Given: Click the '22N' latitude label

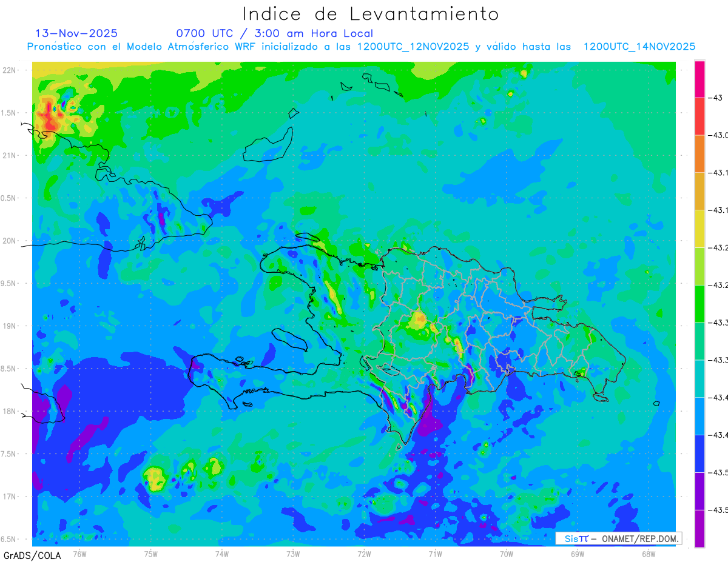Looking at the screenshot, I should (x=10, y=70).
